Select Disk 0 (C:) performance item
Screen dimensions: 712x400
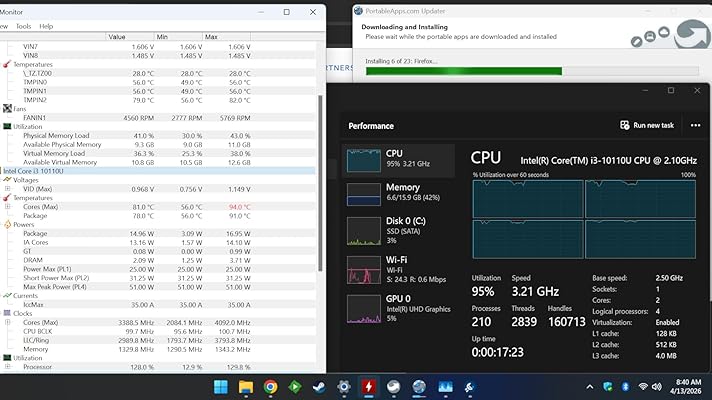397,231
